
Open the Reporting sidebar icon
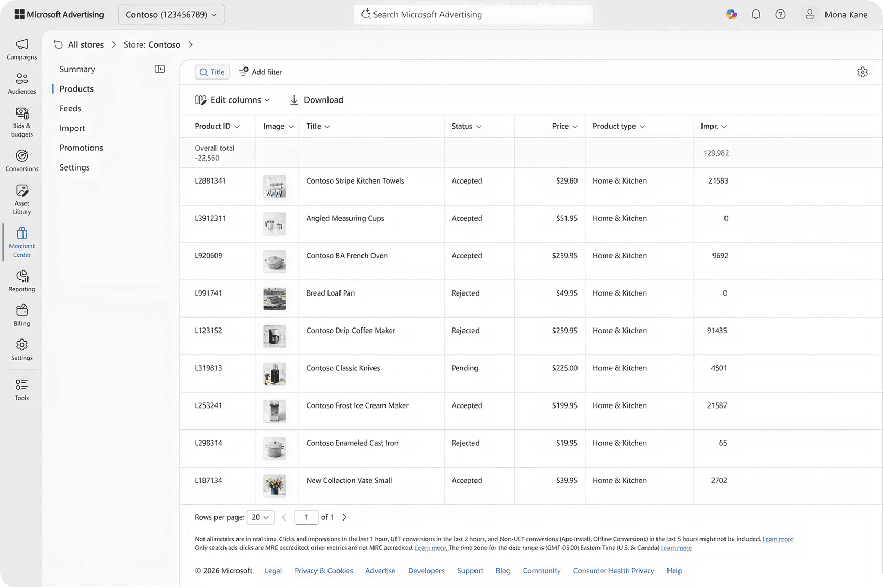[x=21, y=281]
